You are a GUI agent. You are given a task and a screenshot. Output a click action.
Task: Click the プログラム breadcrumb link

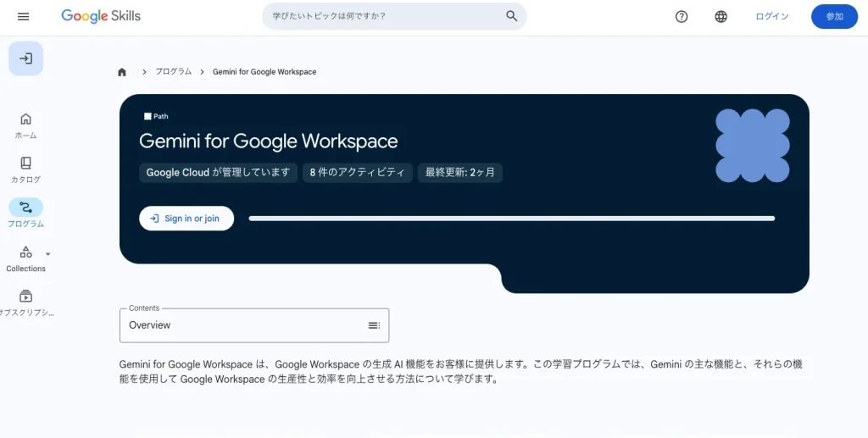(173, 72)
